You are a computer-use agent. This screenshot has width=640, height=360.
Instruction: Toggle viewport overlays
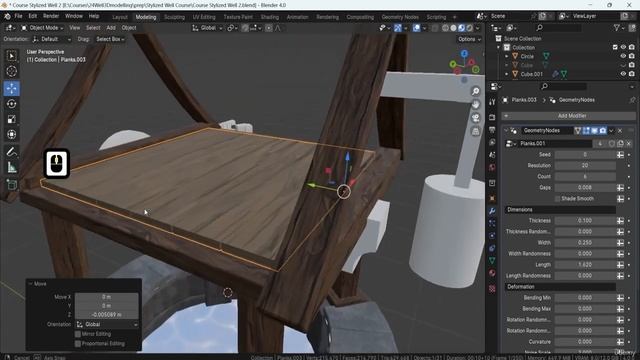click(416, 28)
